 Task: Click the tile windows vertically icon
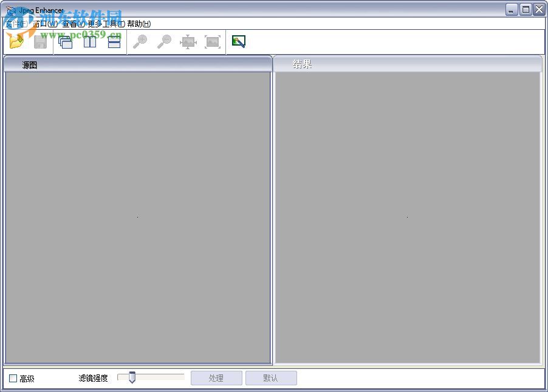tap(89, 41)
